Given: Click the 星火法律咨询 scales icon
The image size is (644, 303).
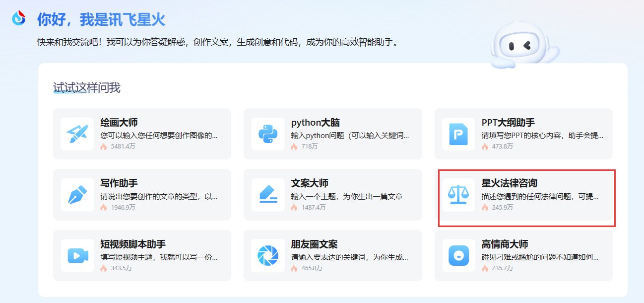Looking at the screenshot, I should 458,194.
